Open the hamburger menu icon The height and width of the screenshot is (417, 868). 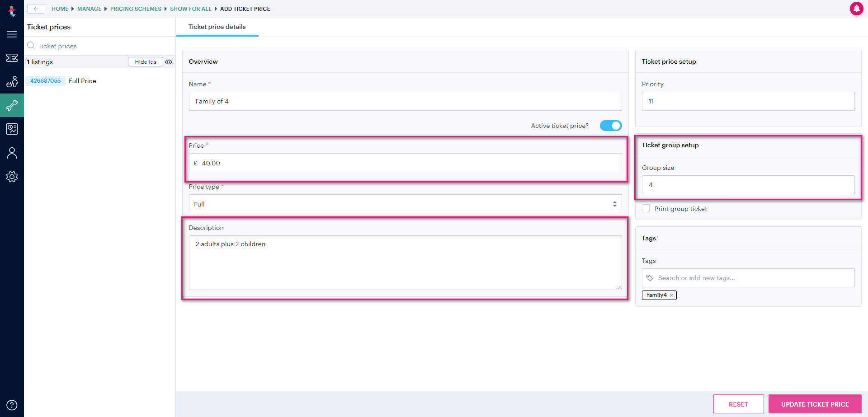tap(12, 34)
